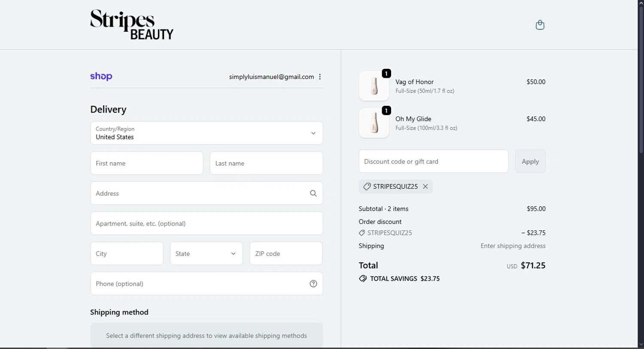This screenshot has height=349, width=644.
Task: Click the Vag of Honor product name
Action: click(414, 82)
